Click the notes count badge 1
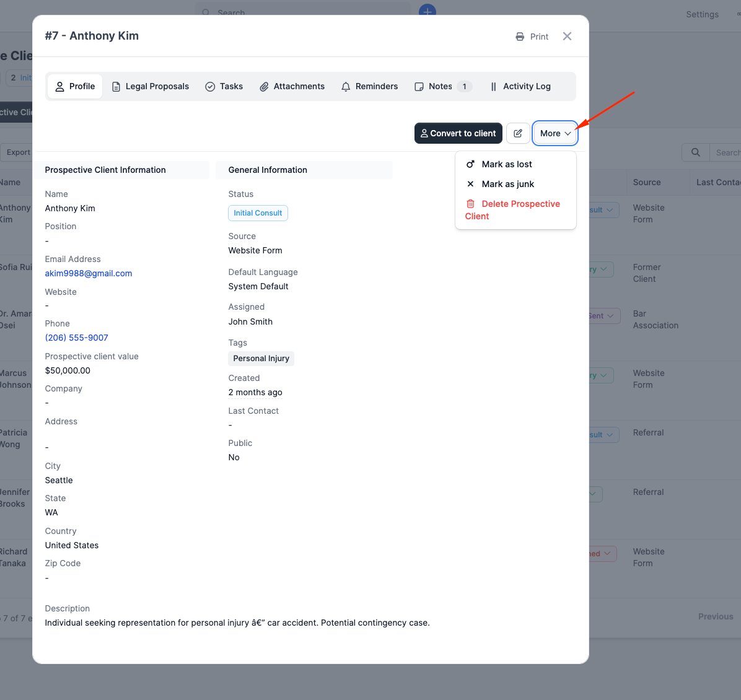The width and height of the screenshot is (741, 700). pyautogui.click(x=465, y=87)
